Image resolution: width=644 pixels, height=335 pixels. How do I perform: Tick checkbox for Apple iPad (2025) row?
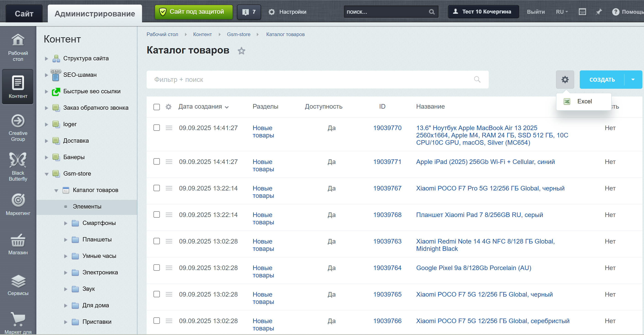coord(156,161)
